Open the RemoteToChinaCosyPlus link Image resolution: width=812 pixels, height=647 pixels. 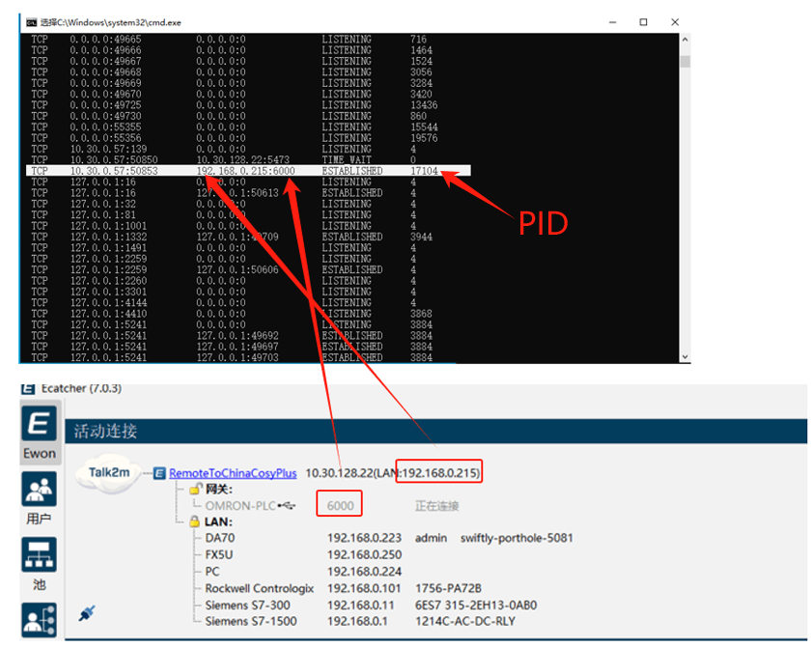point(233,473)
